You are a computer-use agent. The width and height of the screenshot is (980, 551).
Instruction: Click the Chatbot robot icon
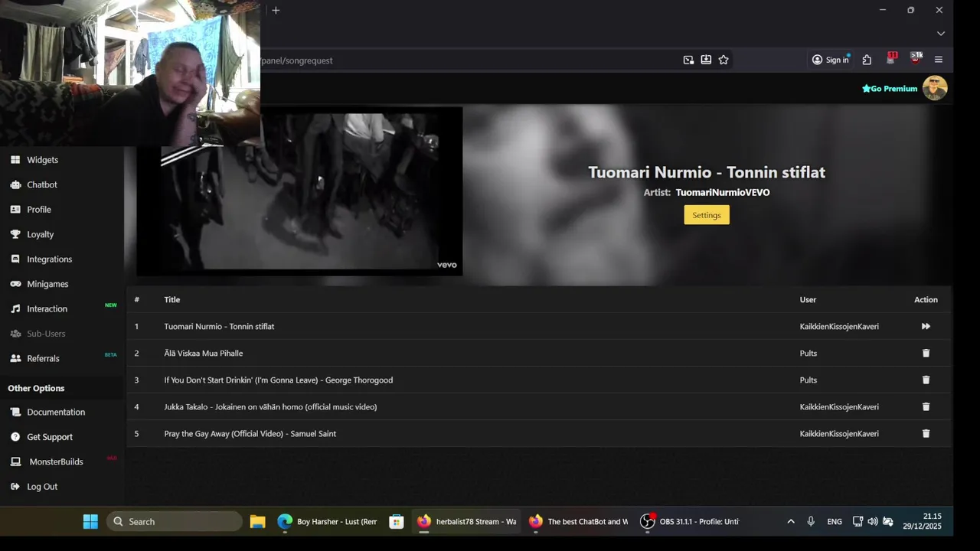(x=15, y=184)
